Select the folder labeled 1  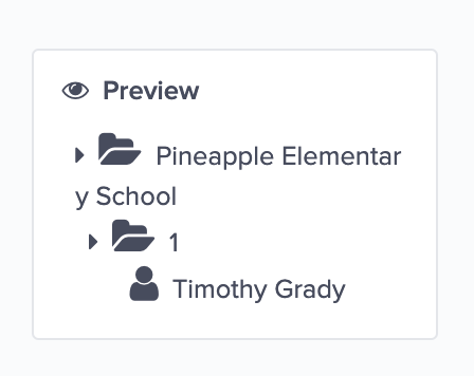click(174, 242)
